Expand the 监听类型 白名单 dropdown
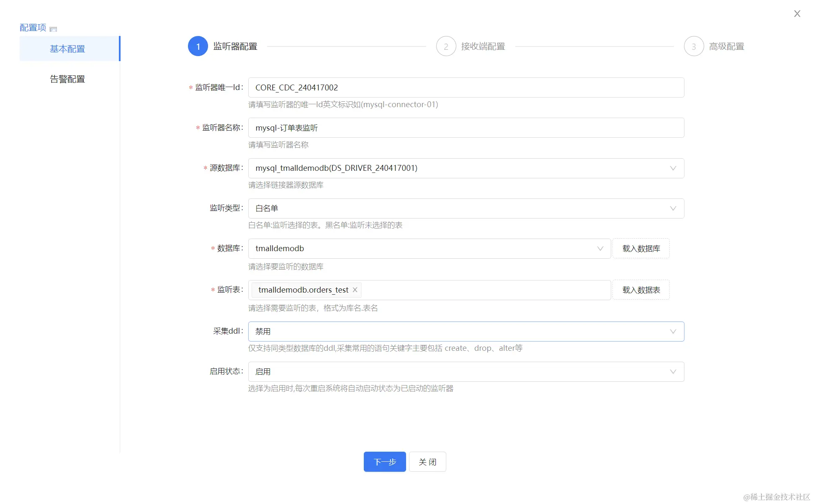This screenshot has height=504, width=813. point(673,208)
